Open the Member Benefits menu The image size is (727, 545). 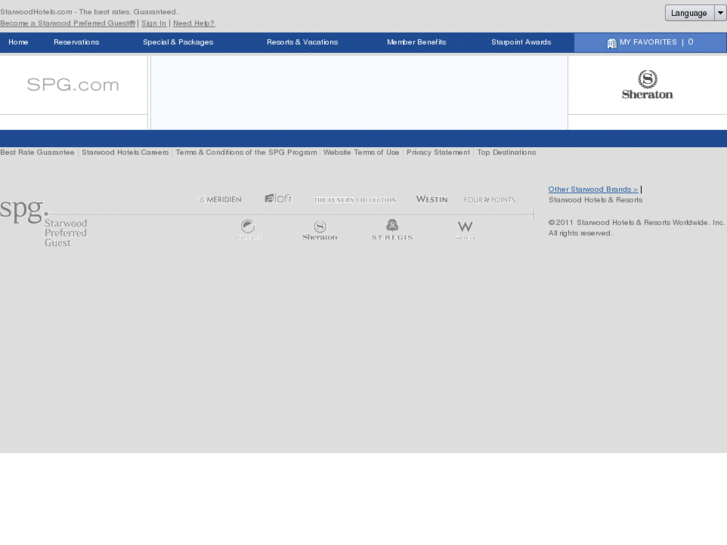coord(416,42)
